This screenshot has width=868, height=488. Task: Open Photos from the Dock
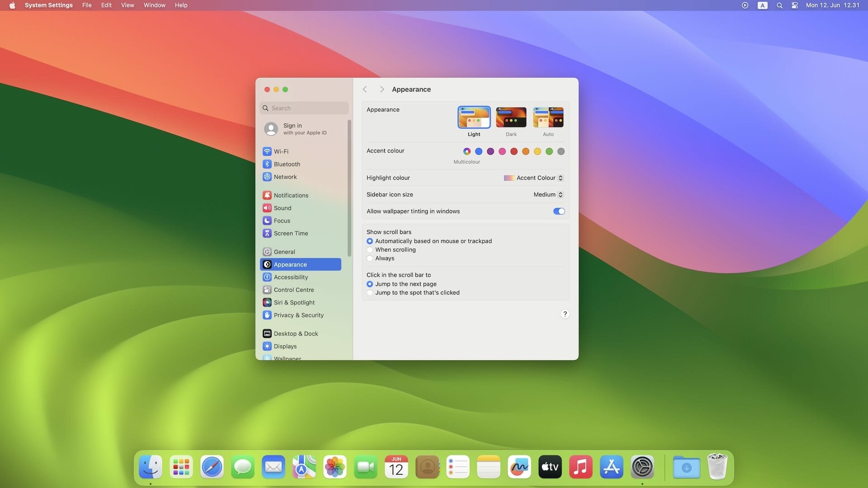coord(335,467)
